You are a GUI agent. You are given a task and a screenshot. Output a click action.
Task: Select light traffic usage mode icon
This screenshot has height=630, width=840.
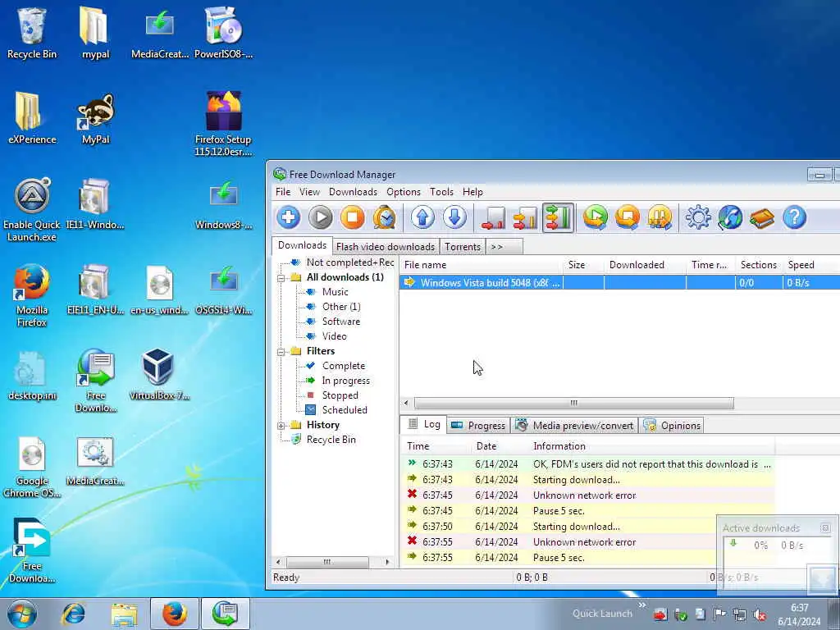pos(493,217)
